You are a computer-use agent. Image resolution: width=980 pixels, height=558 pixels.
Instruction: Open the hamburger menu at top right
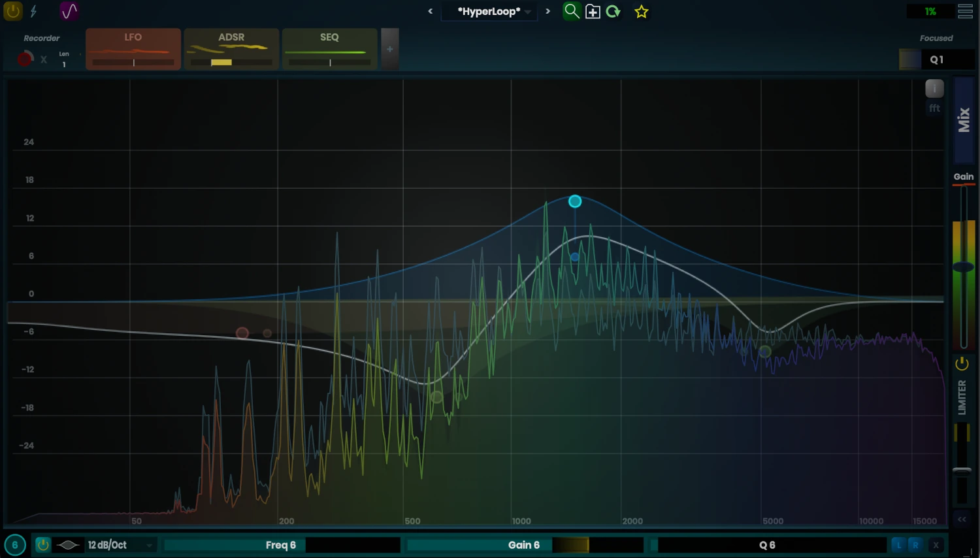(965, 11)
